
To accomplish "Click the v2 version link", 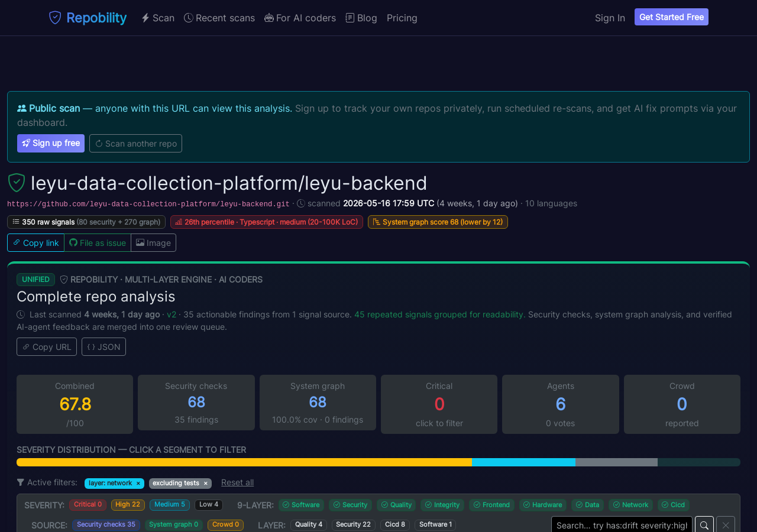I will 172,314.
